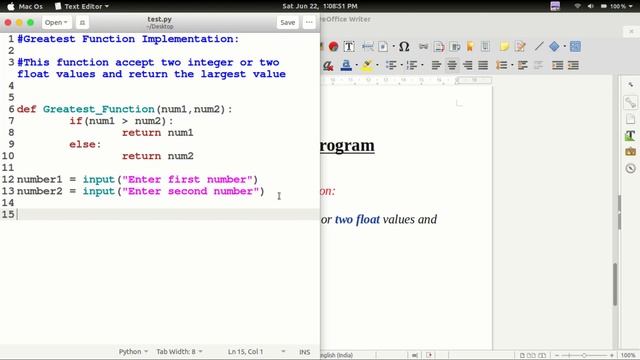Insert footnote icon in Writer toolbar
This screenshot has height=360, width=640.
439,47
